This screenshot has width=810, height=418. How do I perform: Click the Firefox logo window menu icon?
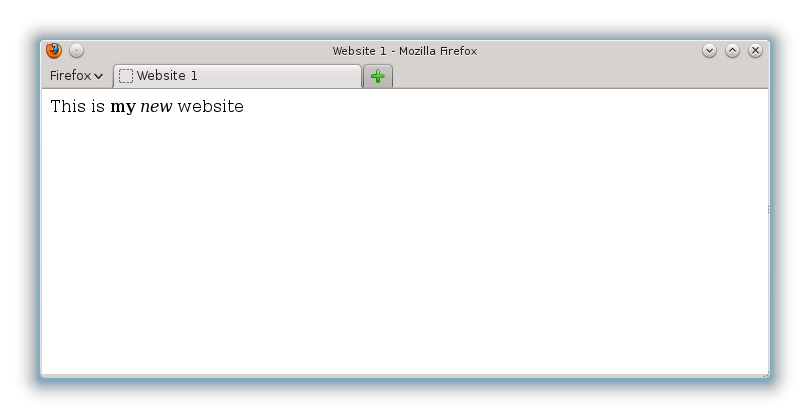(54, 51)
